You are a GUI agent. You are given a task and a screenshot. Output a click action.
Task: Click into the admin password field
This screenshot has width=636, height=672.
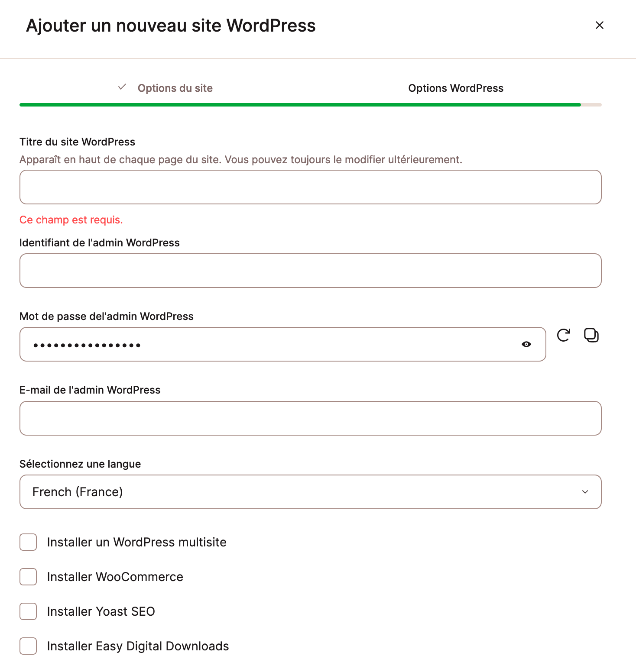point(282,344)
